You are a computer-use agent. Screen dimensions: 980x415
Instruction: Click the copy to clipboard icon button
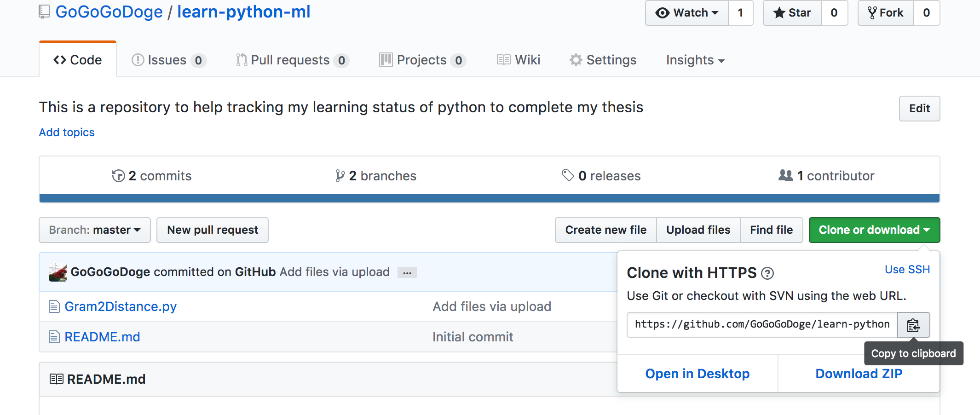point(913,325)
